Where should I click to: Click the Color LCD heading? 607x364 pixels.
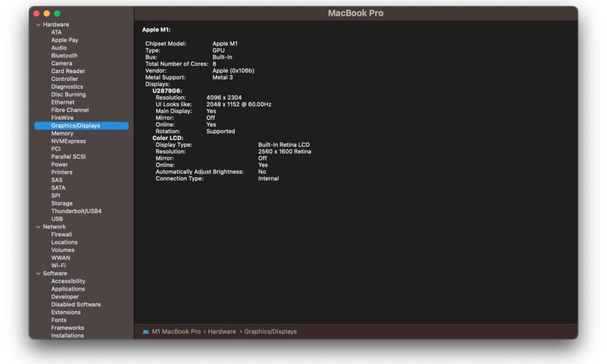pos(168,138)
